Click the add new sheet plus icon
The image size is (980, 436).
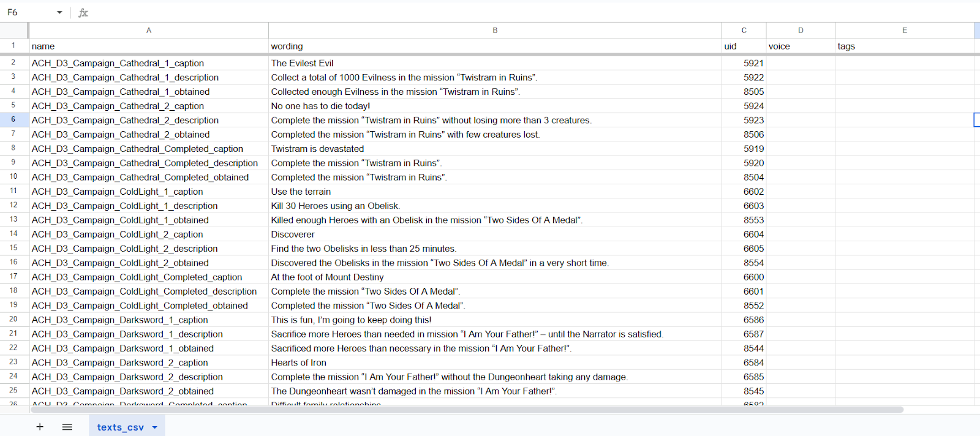click(x=40, y=427)
